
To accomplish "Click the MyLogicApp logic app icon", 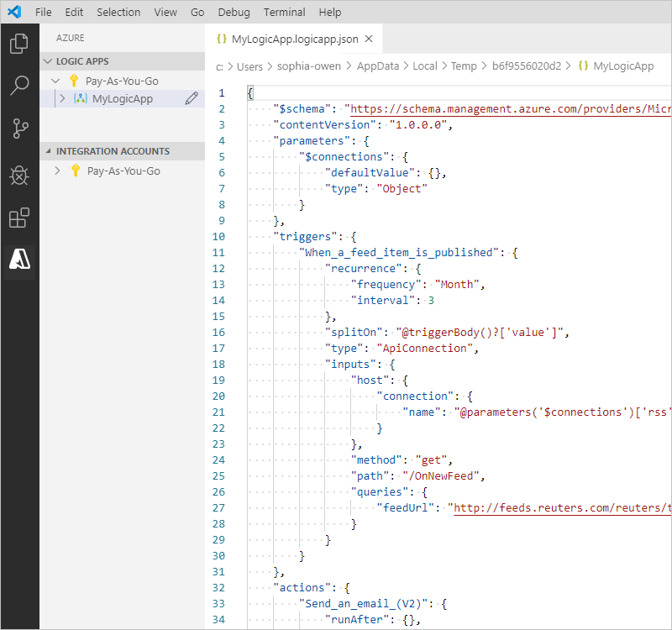I will [x=80, y=98].
